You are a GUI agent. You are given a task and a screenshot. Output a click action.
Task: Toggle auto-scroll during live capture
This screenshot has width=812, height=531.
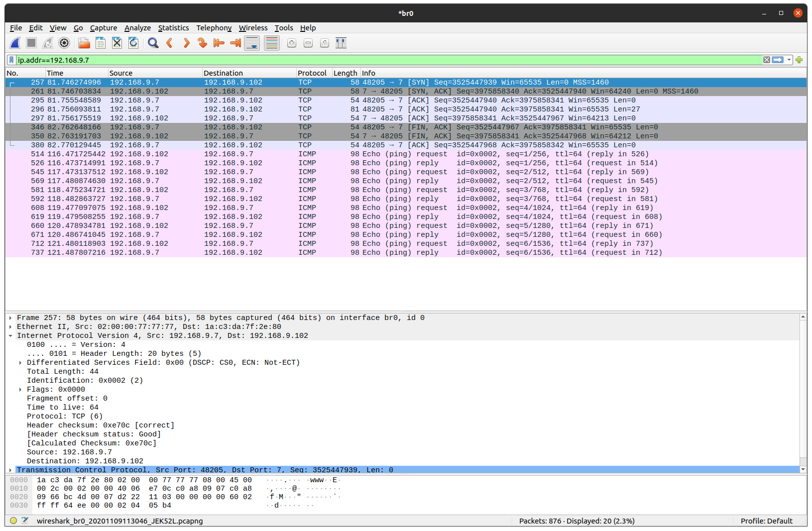[252, 43]
